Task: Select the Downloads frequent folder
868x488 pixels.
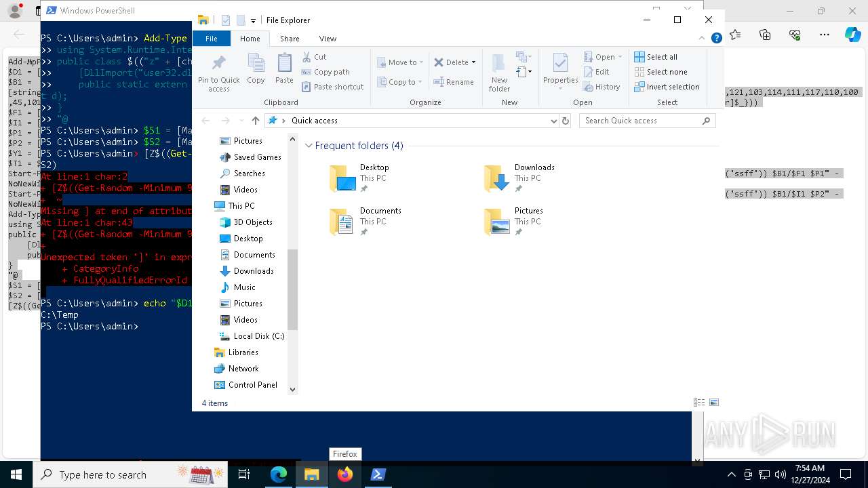Action: click(x=519, y=178)
